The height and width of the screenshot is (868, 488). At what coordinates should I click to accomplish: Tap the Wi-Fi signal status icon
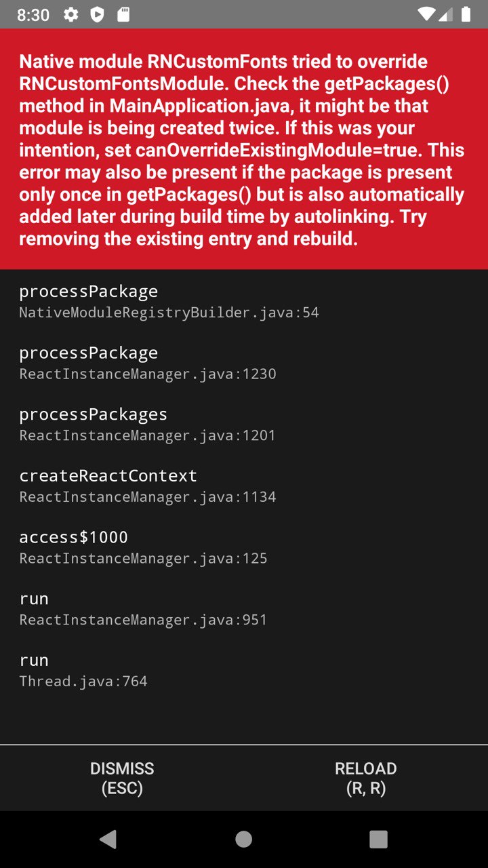point(427,14)
